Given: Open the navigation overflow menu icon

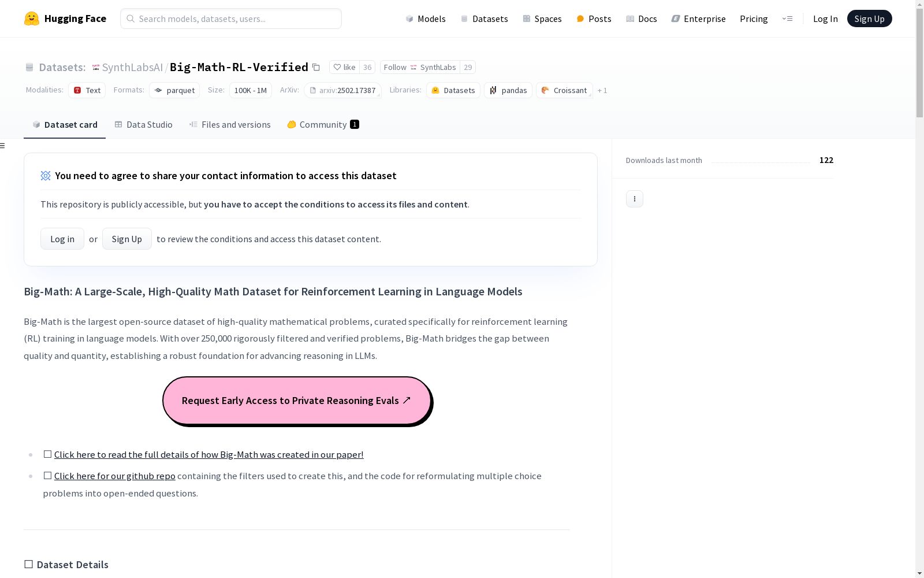Looking at the screenshot, I should [787, 18].
